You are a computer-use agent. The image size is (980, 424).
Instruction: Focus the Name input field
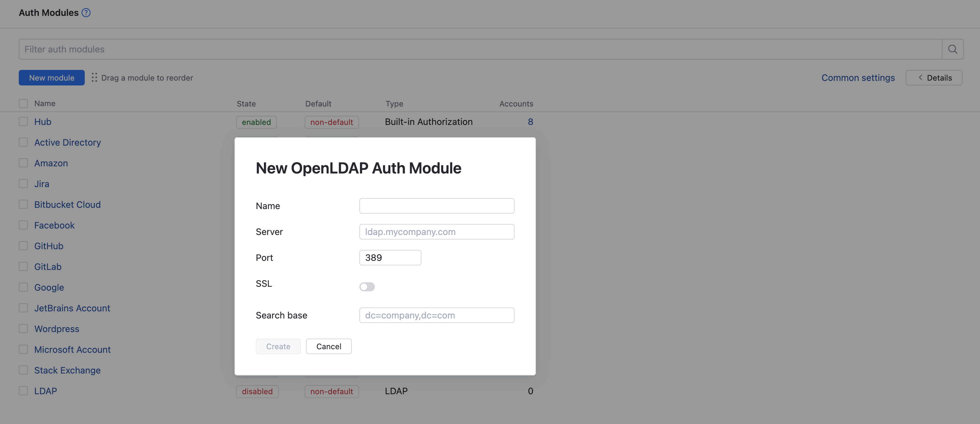pyautogui.click(x=436, y=206)
